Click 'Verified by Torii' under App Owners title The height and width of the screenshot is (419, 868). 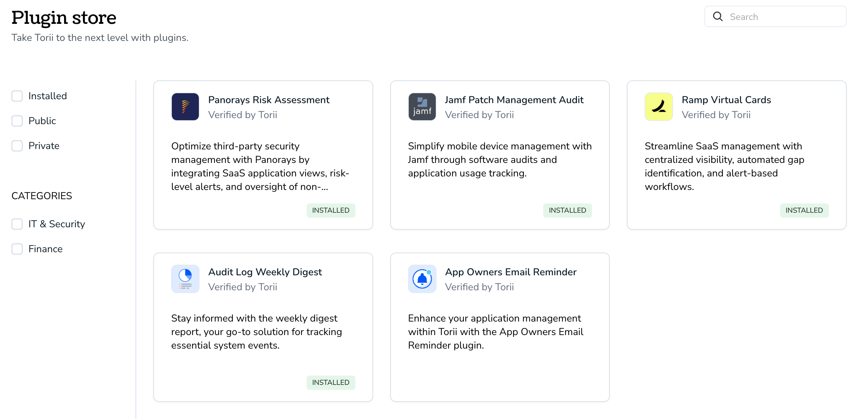coord(480,287)
